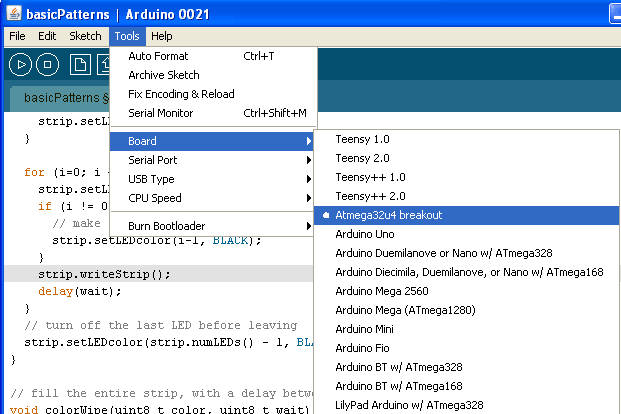The image size is (621, 414).
Task: Select the Atmega32u4 breakout board option
Action: tap(389, 215)
